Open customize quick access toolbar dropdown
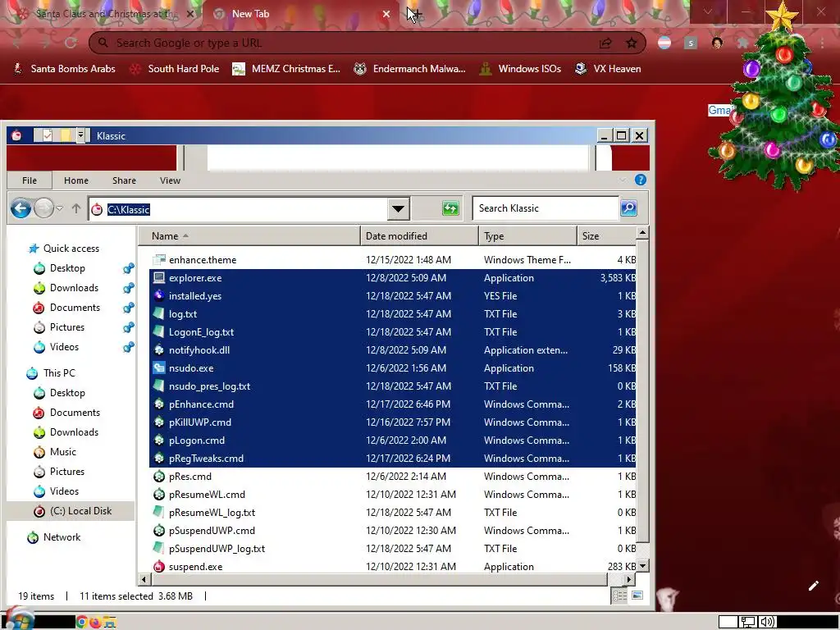840x630 pixels. (80, 135)
